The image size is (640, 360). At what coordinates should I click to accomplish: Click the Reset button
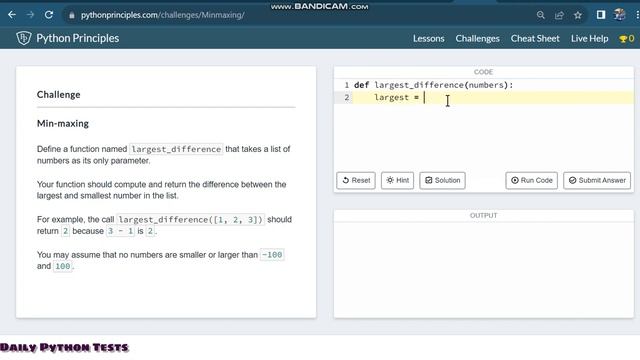(x=356, y=180)
